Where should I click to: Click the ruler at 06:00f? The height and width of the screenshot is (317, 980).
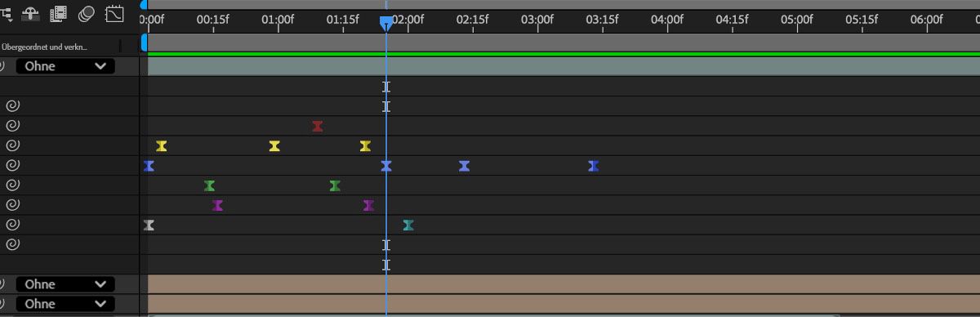click(x=926, y=19)
